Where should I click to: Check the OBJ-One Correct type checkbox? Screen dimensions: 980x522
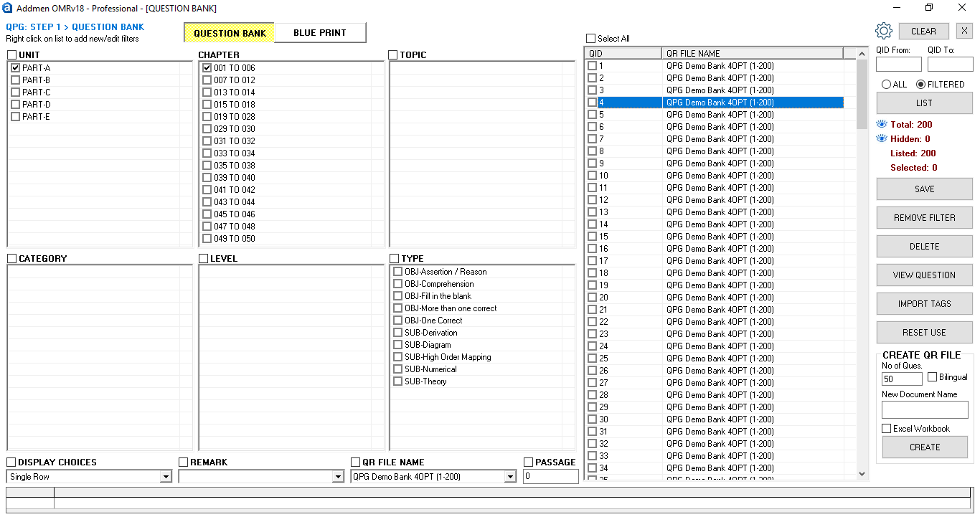(x=398, y=320)
